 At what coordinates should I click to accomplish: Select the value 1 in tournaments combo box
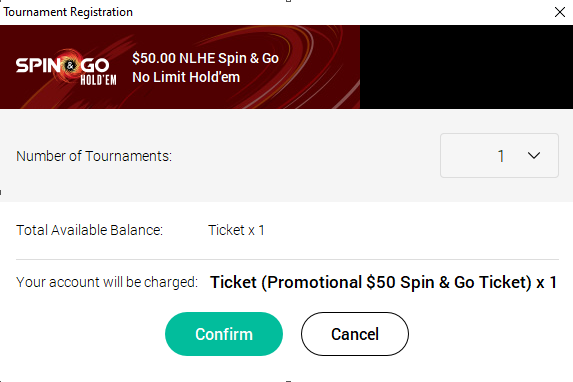pos(501,156)
